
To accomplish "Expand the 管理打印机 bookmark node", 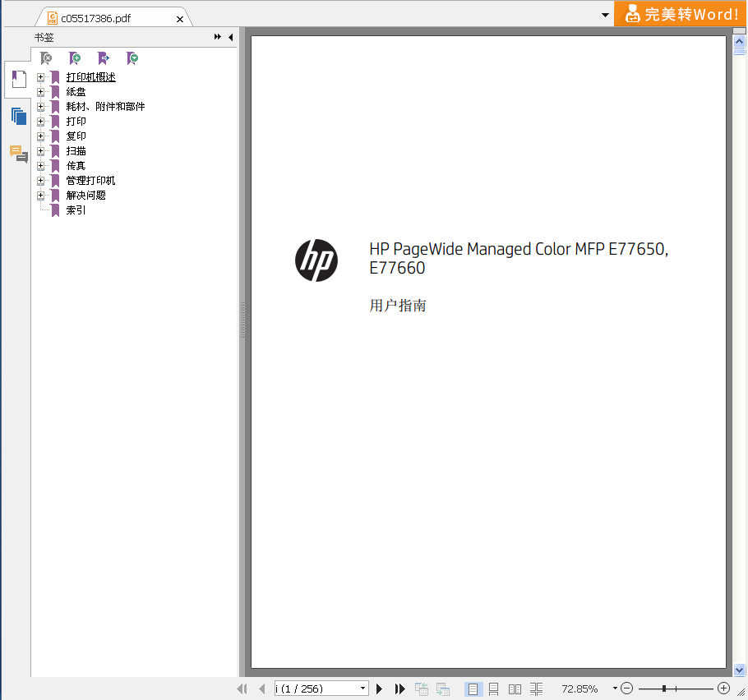I will (40, 180).
